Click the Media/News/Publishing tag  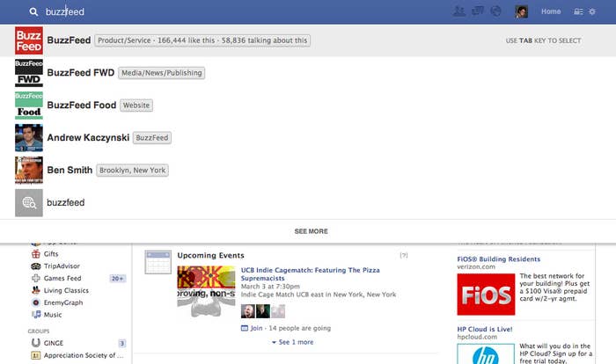point(161,73)
